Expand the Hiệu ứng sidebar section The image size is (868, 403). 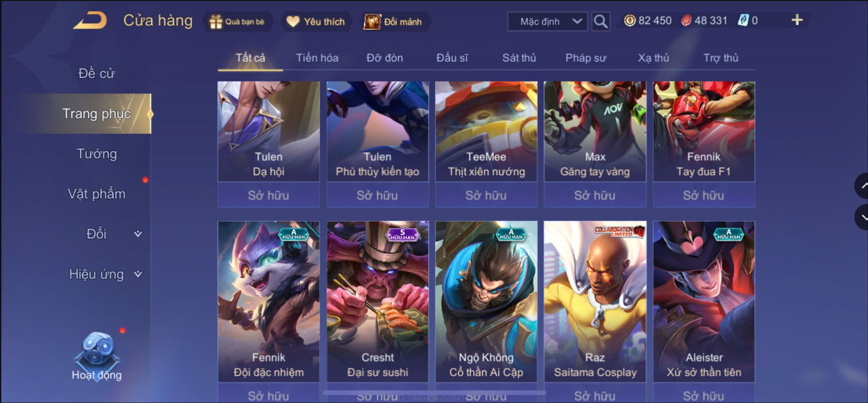click(137, 274)
